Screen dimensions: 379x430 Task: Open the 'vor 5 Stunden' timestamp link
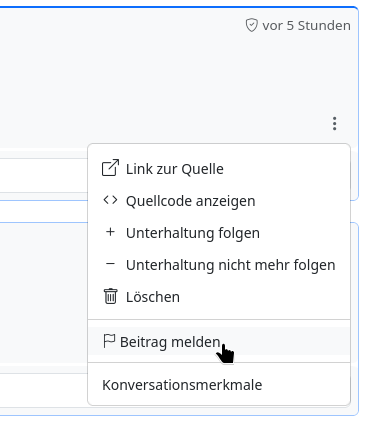306,26
